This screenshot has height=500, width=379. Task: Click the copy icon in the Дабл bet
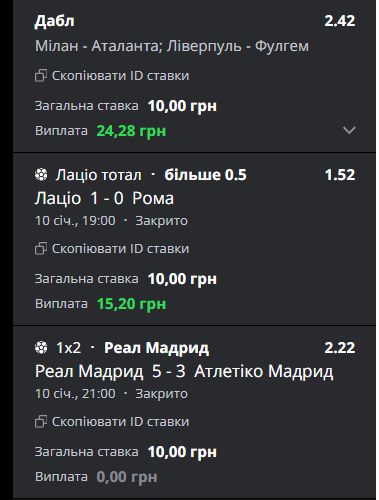[41, 76]
